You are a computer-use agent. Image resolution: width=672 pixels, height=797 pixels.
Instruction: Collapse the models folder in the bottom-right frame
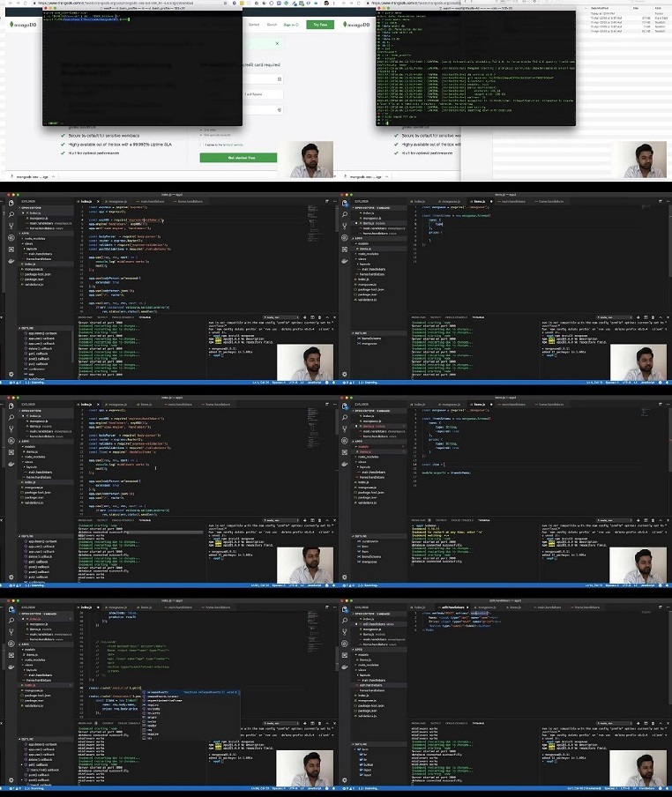point(363,655)
